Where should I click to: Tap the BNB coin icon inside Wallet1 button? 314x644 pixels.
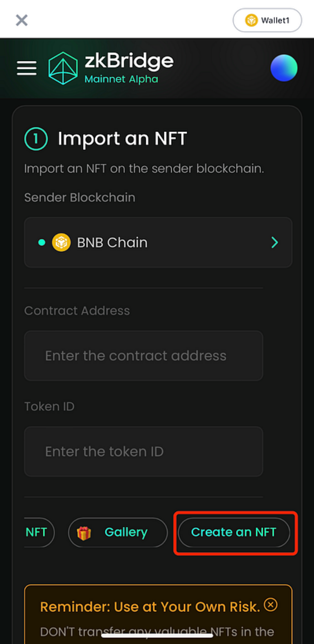(251, 20)
